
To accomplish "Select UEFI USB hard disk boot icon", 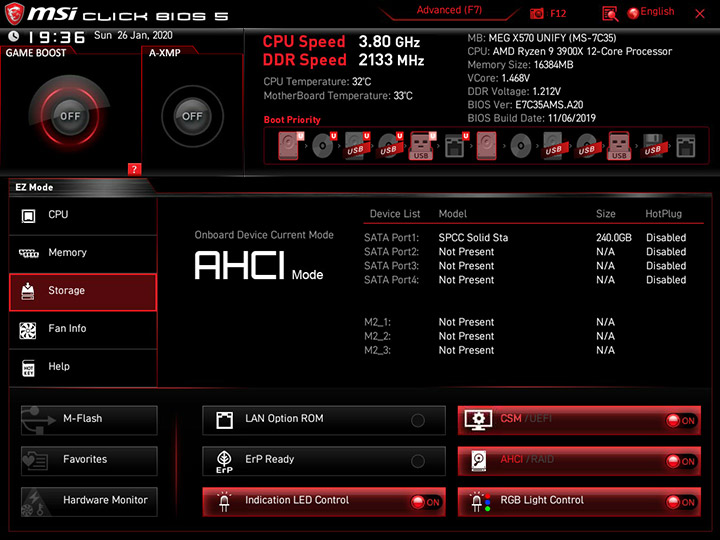I will pos(357,146).
